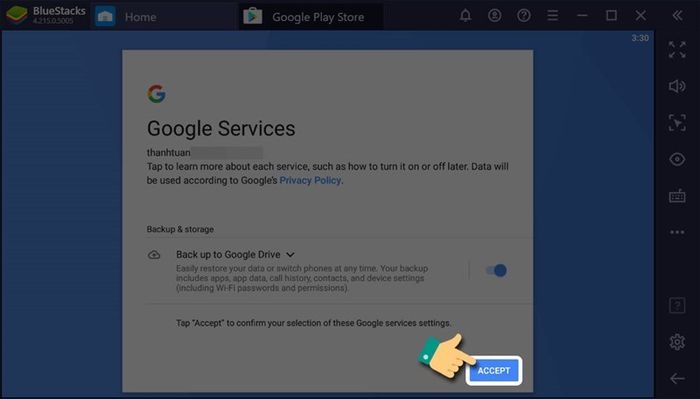Click the volume speaker icon

click(677, 86)
